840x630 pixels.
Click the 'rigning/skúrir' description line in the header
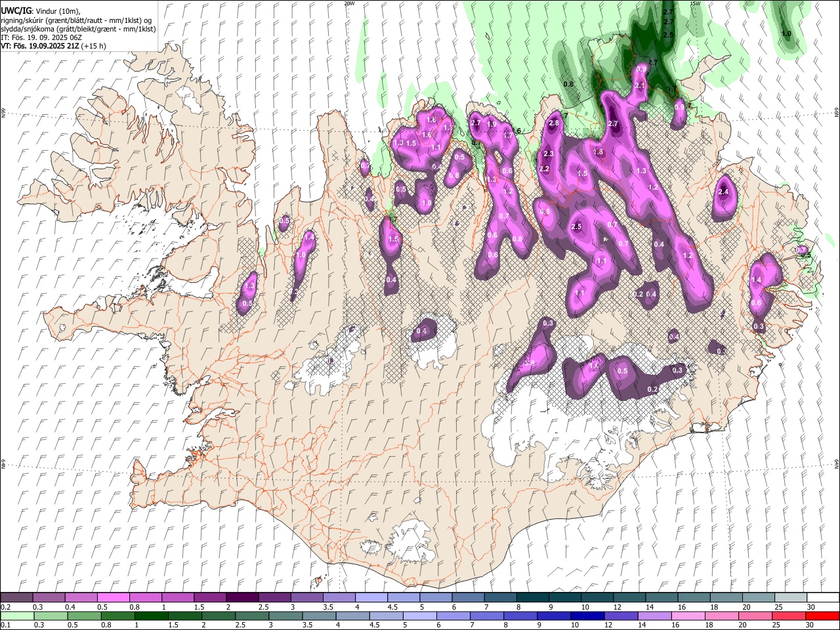click(76, 20)
